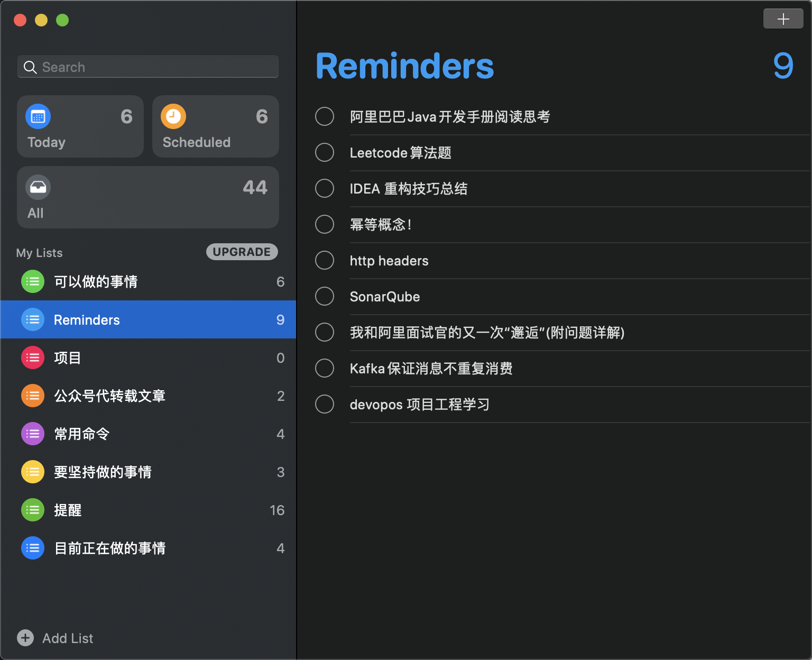This screenshot has width=812, height=660.
Task: Click the red 项目 list icon
Action: [x=33, y=357]
